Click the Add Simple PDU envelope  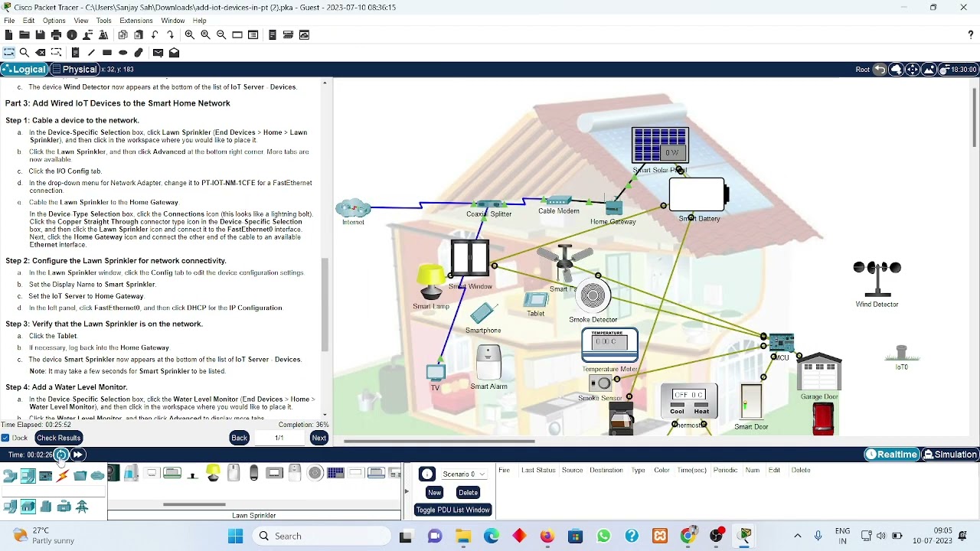pos(158,53)
